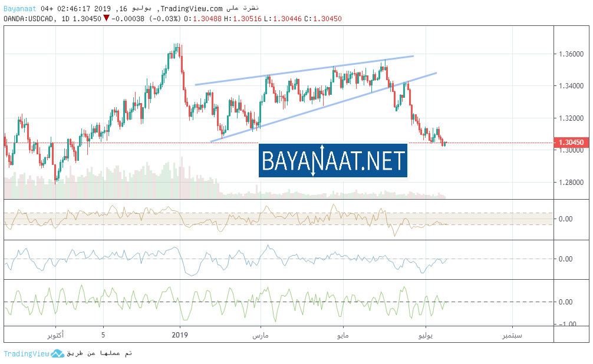Click the 2019 label on time axis
593x364 pixels.
(180, 335)
